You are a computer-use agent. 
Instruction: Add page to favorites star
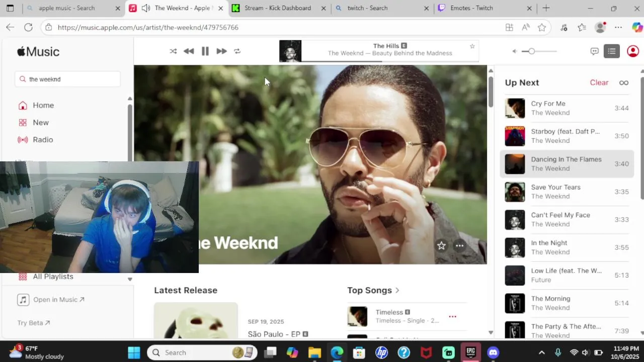click(542, 28)
